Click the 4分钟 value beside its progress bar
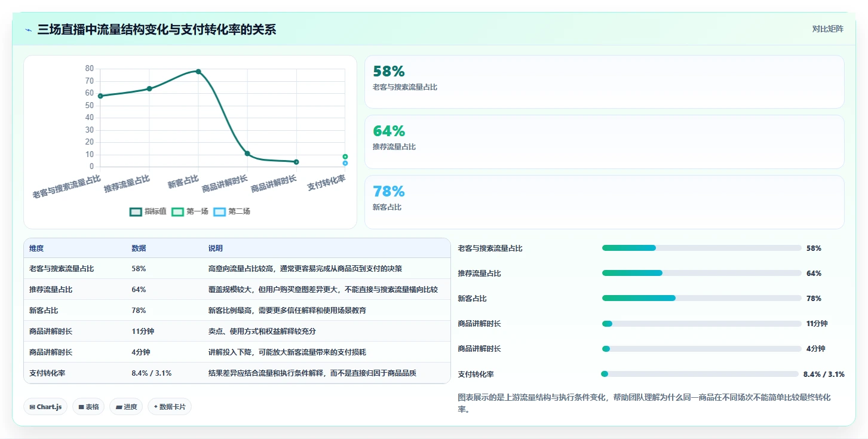 [x=815, y=349]
